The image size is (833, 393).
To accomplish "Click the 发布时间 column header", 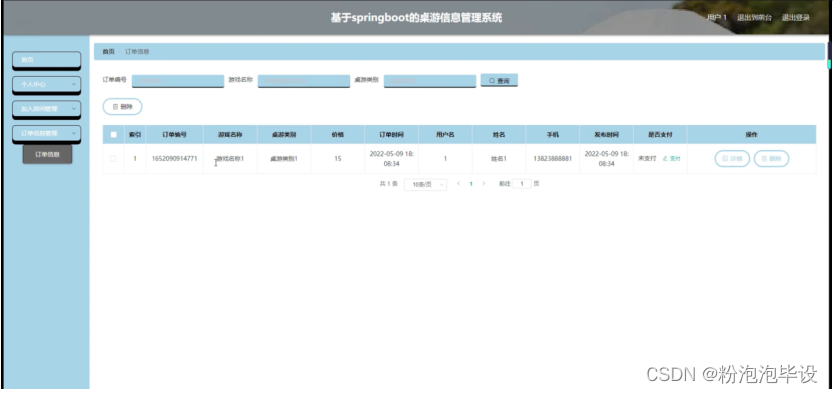I will point(606,134).
